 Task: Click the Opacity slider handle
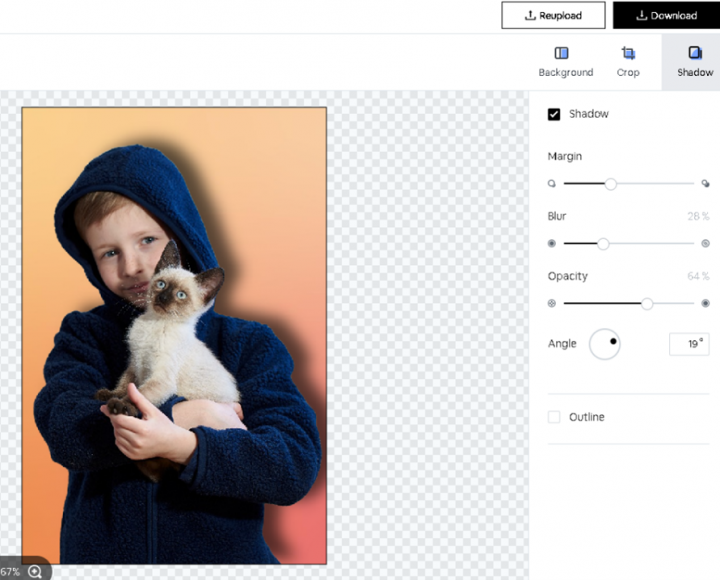coord(647,303)
